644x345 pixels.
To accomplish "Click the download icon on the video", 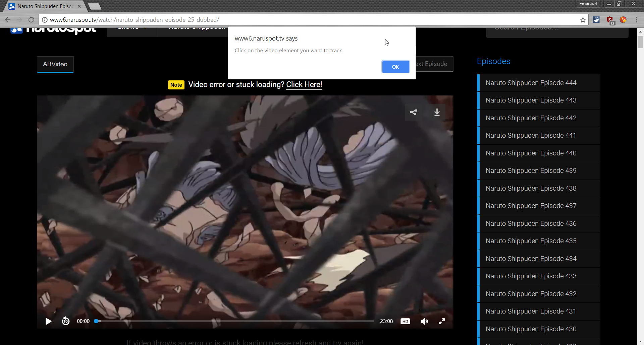I will coord(437,112).
